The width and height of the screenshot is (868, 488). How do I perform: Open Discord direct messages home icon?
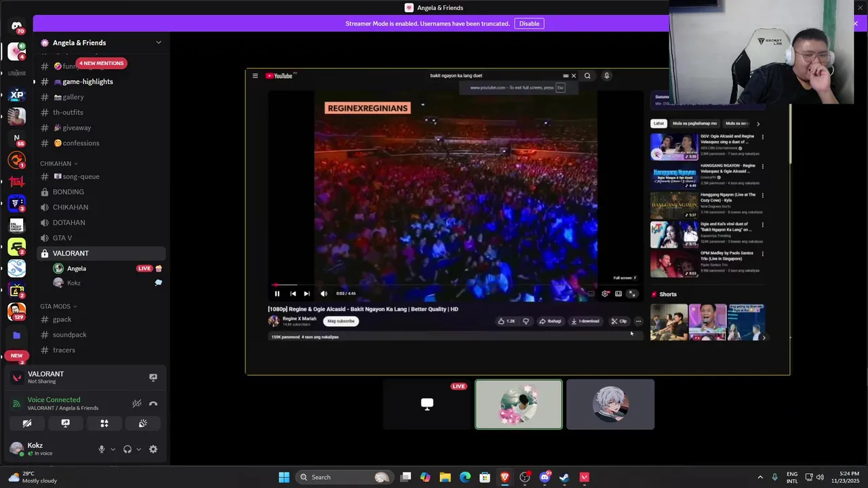(17, 26)
